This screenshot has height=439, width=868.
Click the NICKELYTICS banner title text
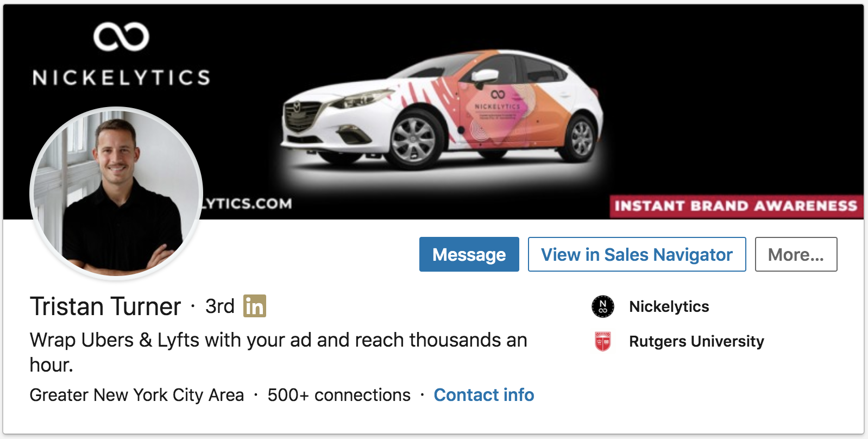121,78
